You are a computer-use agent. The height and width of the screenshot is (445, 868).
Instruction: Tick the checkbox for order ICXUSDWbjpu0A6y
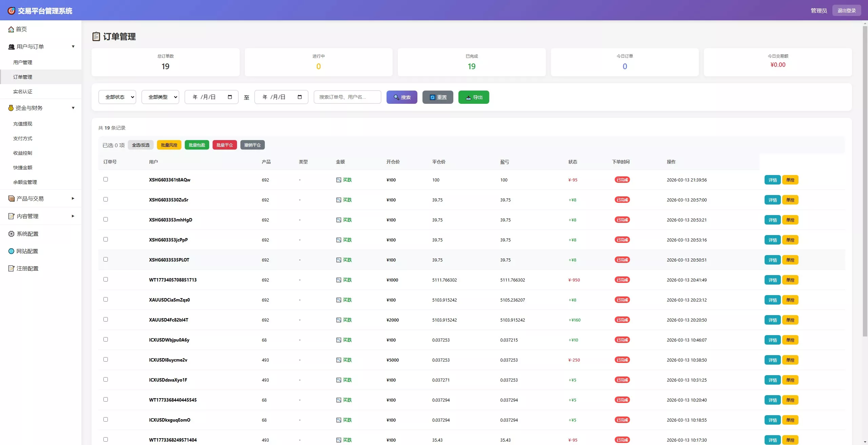click(105, 340)
